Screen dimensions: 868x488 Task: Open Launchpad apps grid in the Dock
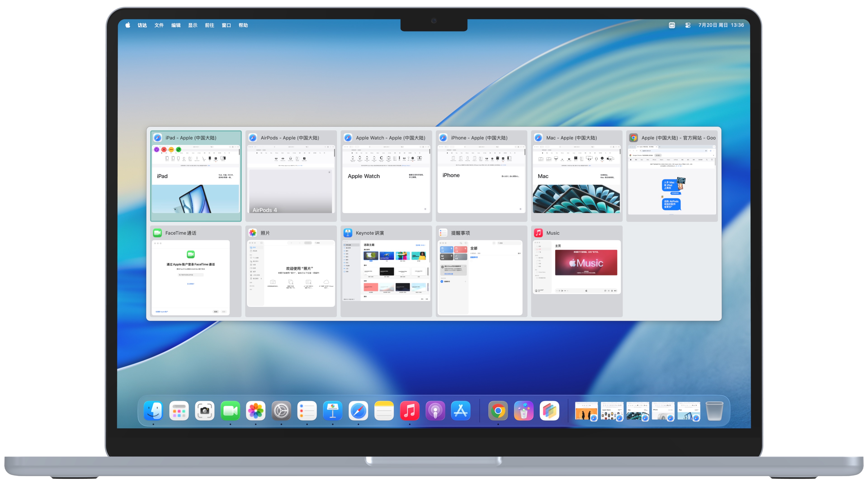click(179, 411)
